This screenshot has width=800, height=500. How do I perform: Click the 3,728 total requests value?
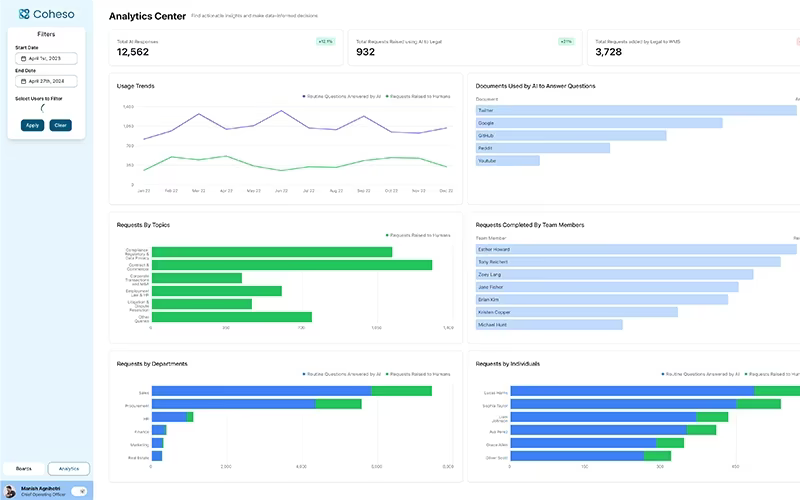click(x=609, y=52)
